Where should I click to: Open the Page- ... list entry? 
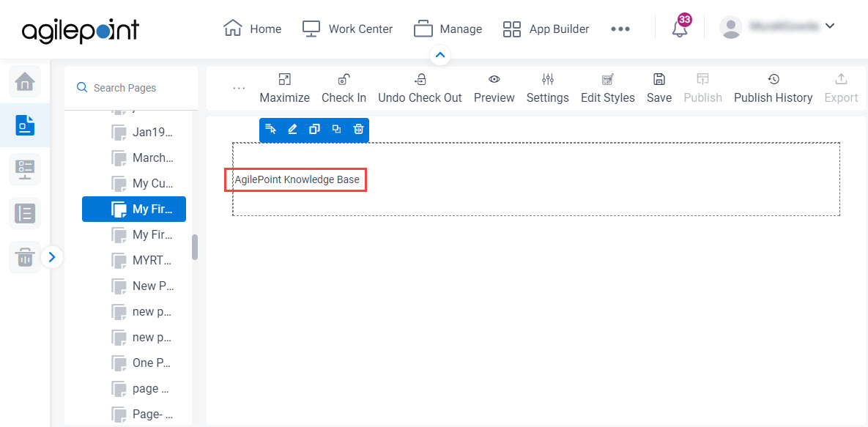[x=143, y=414]
